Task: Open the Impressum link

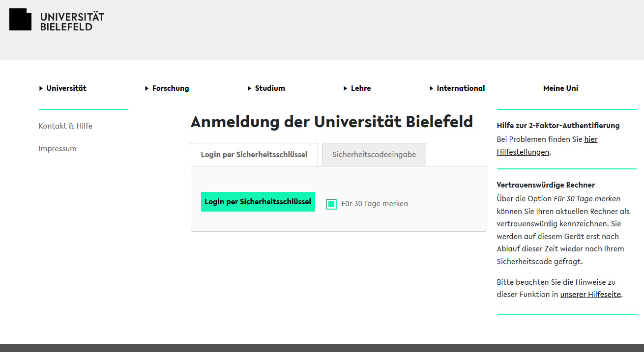Action: click(x=58, y=149)
